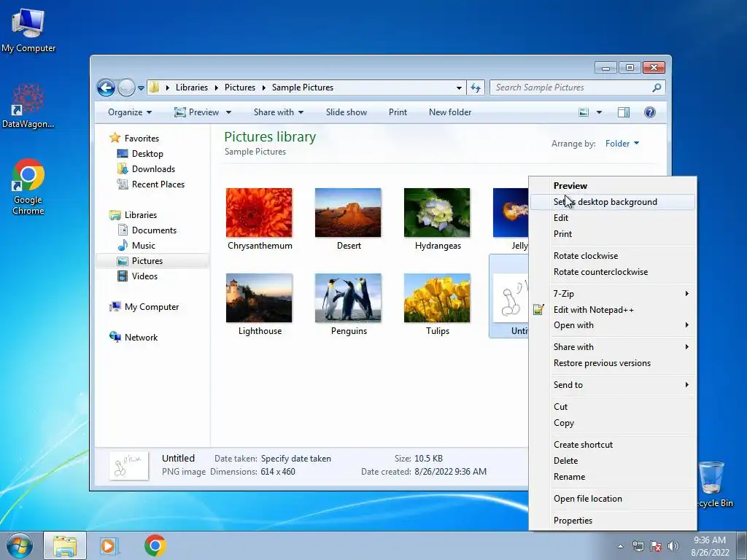Image resolution: width=747 pixels, height=560 pixels.
Task: Refresh the Sample Pictures address bar
Action: pos(476,87)
